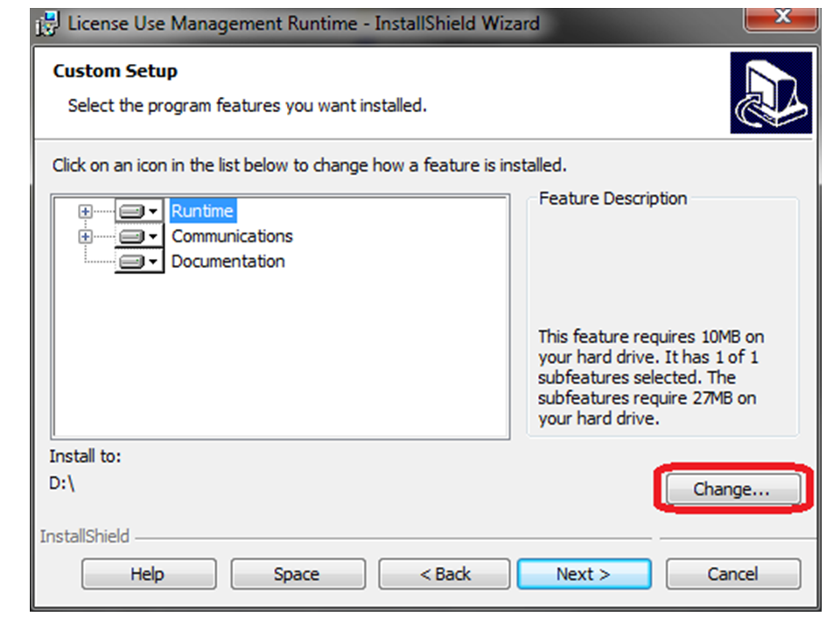Select the Communications feature
The width and height of the screenshot is (840, 630).
232,236
